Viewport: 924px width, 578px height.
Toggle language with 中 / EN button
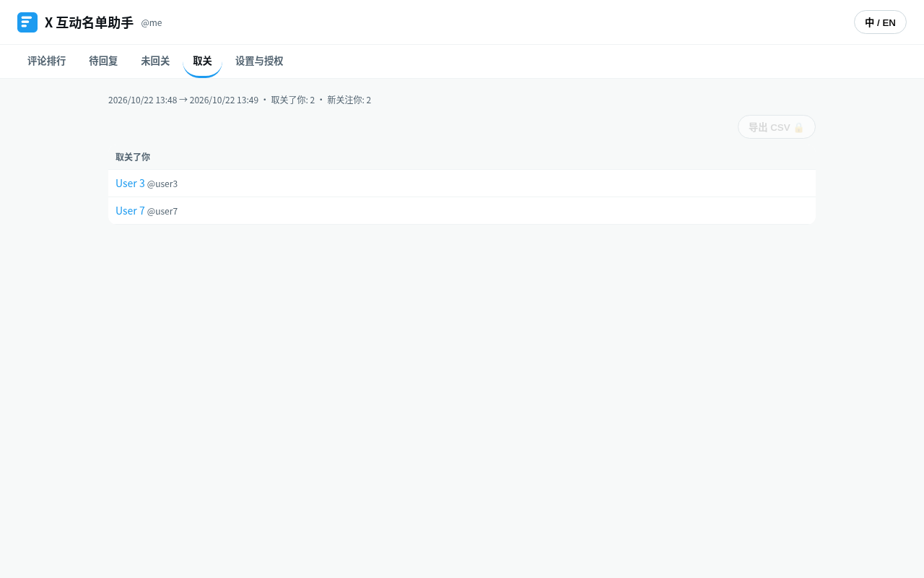click(x=880, y=22)
